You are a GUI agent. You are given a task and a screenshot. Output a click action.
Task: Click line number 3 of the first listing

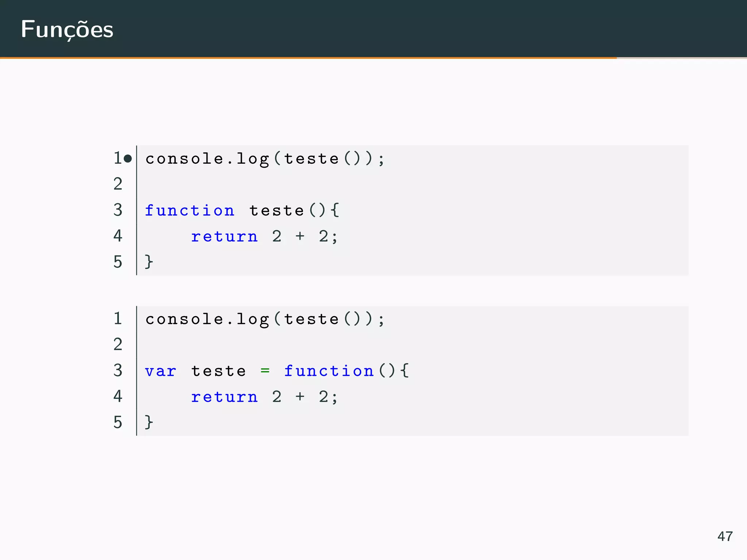pos(118,210)
